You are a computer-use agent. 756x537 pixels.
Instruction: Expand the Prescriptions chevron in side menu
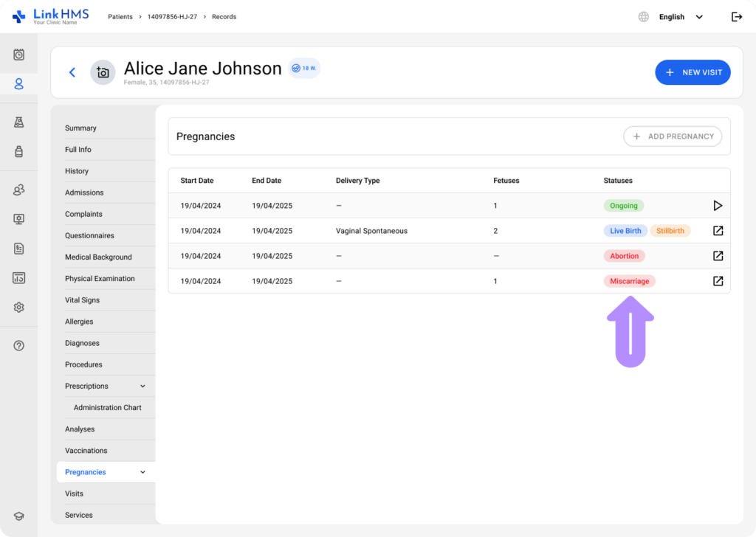click(x=142, y=387)
